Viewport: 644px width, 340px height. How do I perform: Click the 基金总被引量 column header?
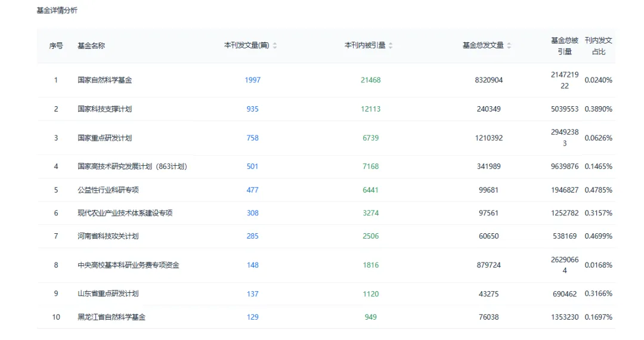pos(565,46)
